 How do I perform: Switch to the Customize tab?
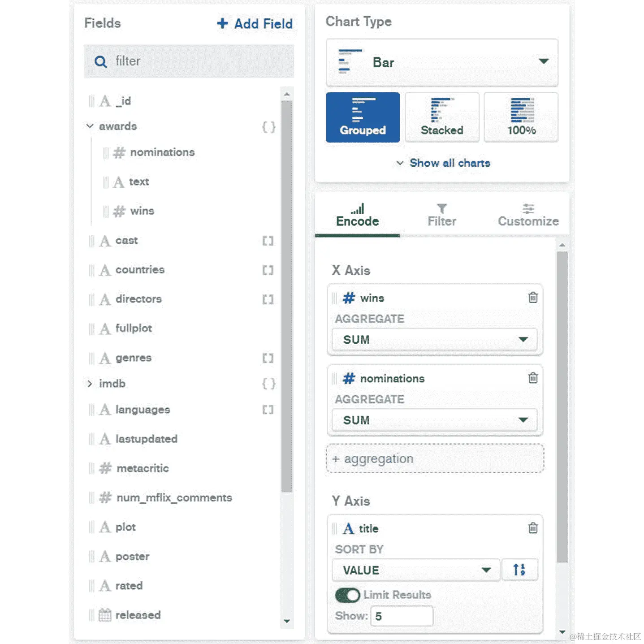[x=528, y=216]
